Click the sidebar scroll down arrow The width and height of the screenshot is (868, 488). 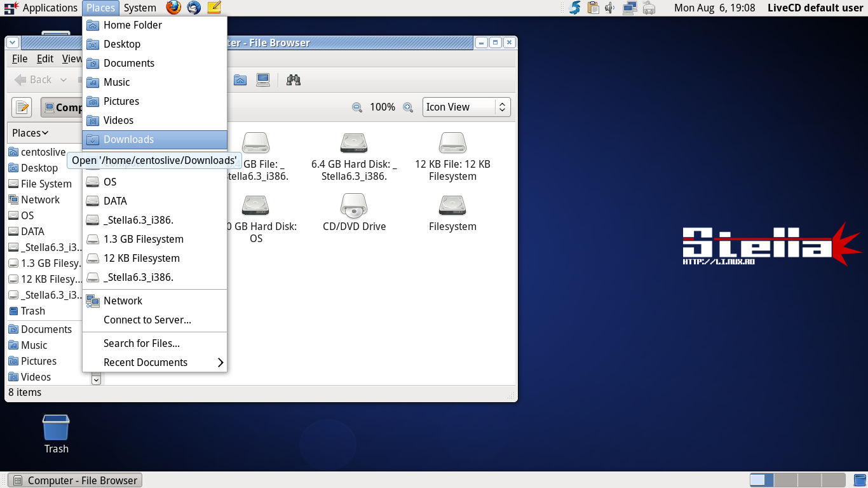pos(96,380)
